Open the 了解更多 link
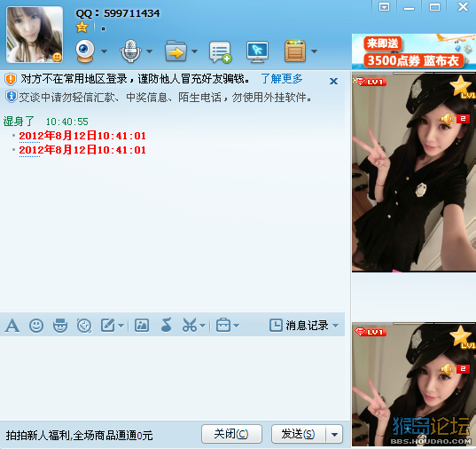 pyautogui.click(x=282, y=79)
